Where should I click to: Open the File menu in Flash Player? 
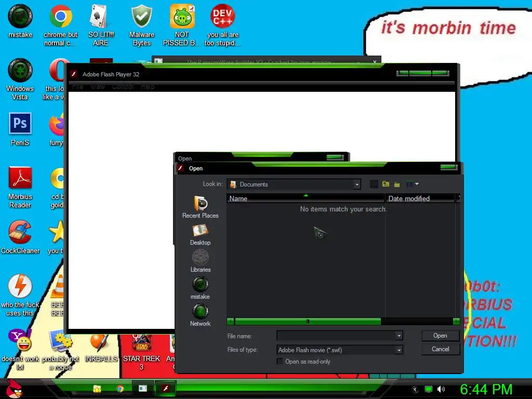[x=77, y=87]
